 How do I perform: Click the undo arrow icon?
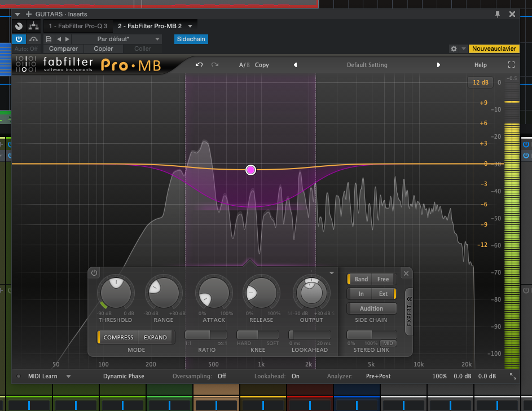199,64
